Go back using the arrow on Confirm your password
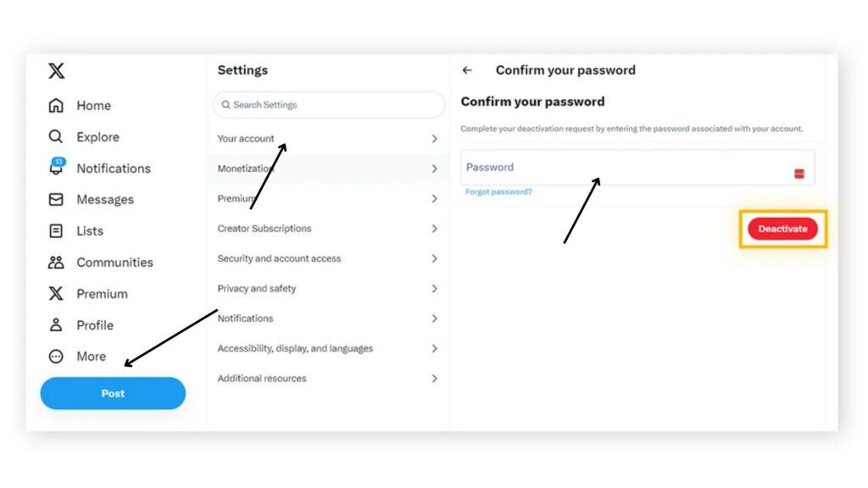 [x=467, y=70]
